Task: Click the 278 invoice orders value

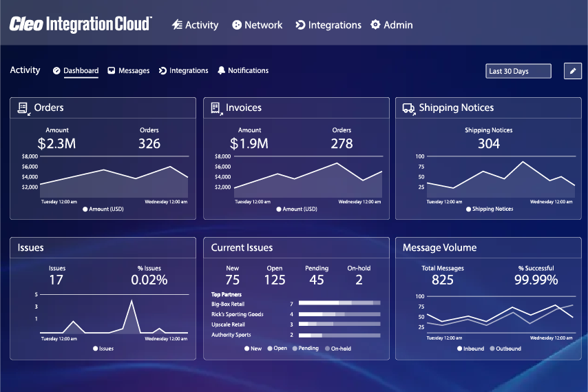Action: coord(342,143)
